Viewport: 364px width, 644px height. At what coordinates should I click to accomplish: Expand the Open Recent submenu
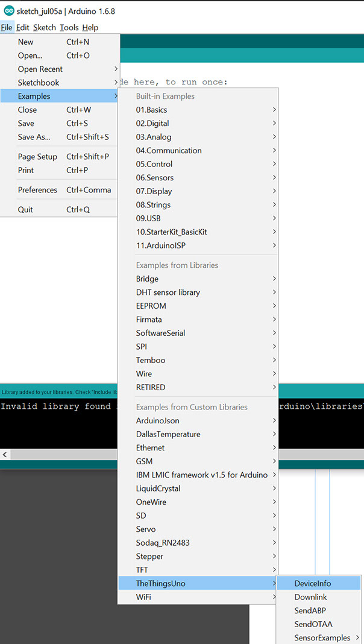point(60,69)
